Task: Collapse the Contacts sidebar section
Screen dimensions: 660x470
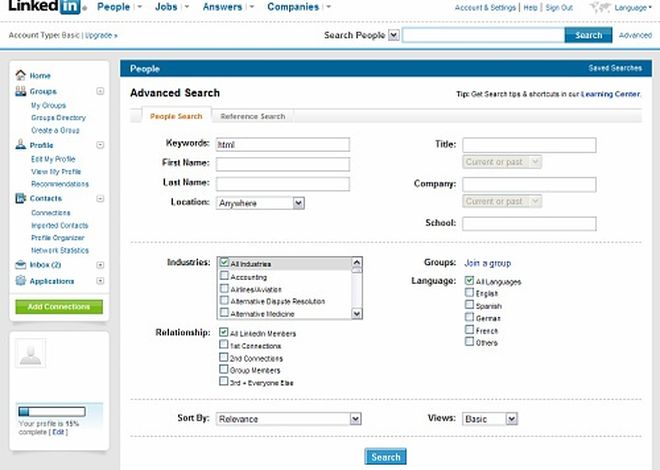Action: pos(100,199)
